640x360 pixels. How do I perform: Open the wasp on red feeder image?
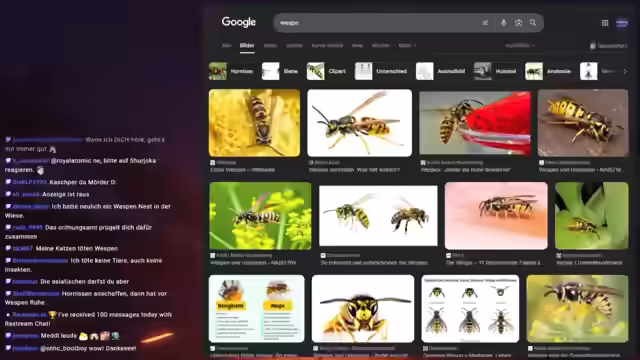(475, 123)
